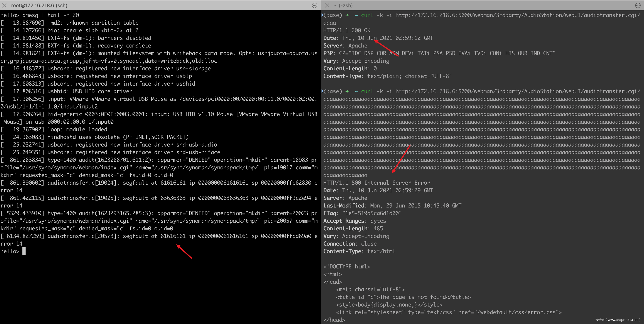Click the dmesg | tail -n 20 command text
This screenshot has width=644, height=324.
pos(51,15)
